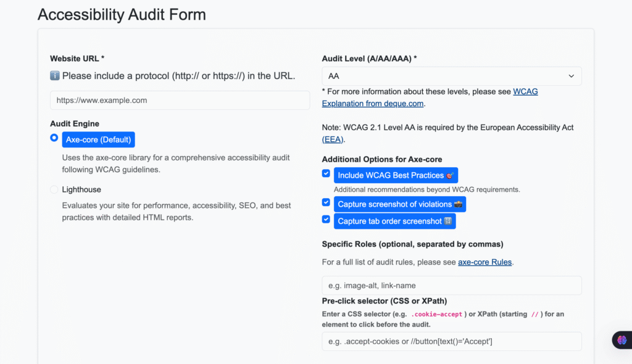
Task: Toggle Capture tab order screenshot checkbox
Action: pyautogui.click(x=326, y=219)
